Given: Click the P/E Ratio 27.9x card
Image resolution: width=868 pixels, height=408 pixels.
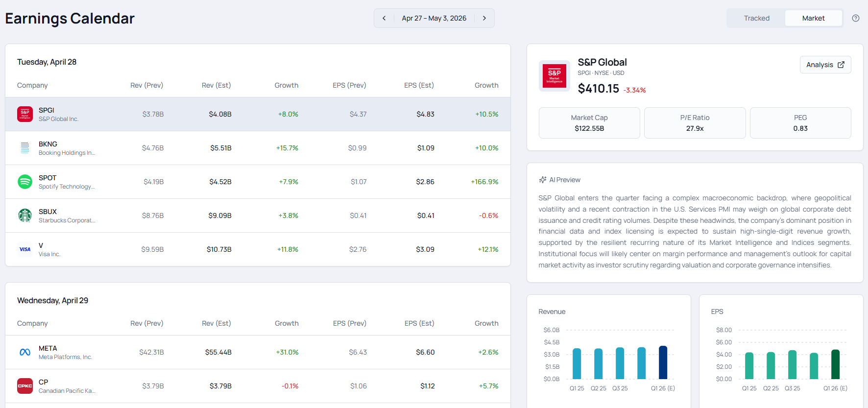Looking at the screenshot, I should [x=695, y=123].
